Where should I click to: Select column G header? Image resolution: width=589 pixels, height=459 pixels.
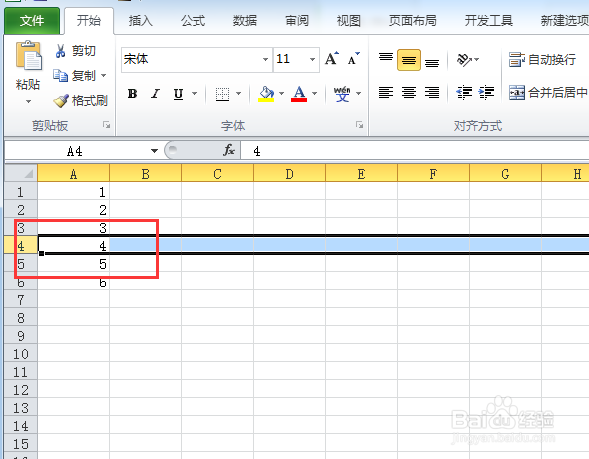pos(505,174)
